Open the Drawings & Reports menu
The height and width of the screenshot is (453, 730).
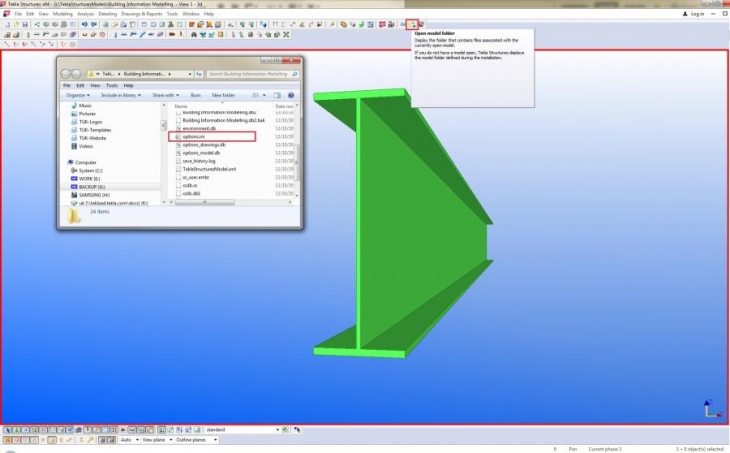click(142, 14)
